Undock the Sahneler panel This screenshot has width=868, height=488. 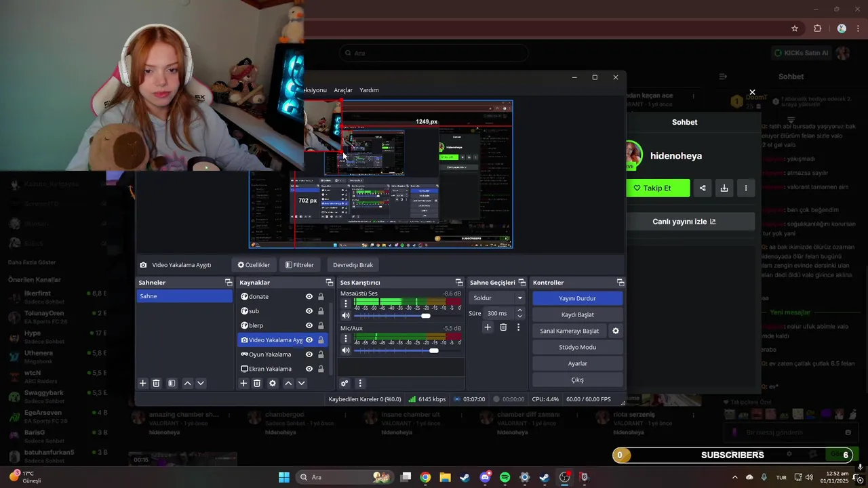[x=229, y=283]
